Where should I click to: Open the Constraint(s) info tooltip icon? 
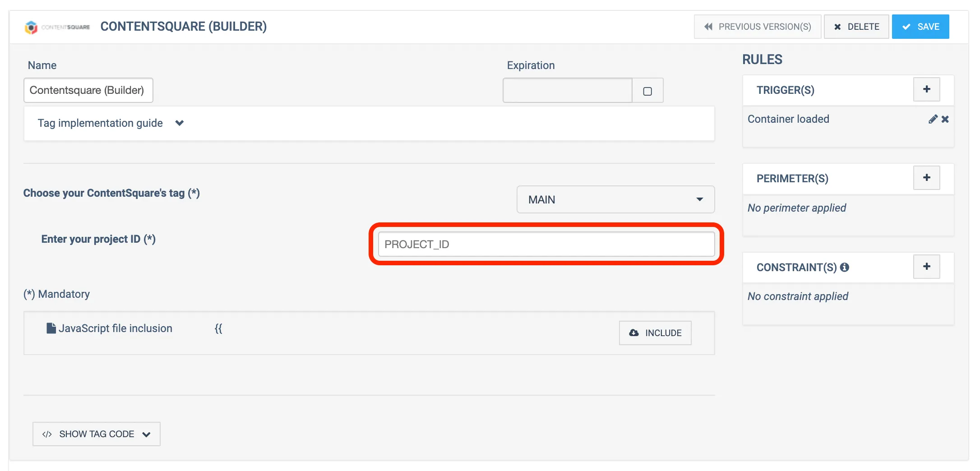point(845,267)
